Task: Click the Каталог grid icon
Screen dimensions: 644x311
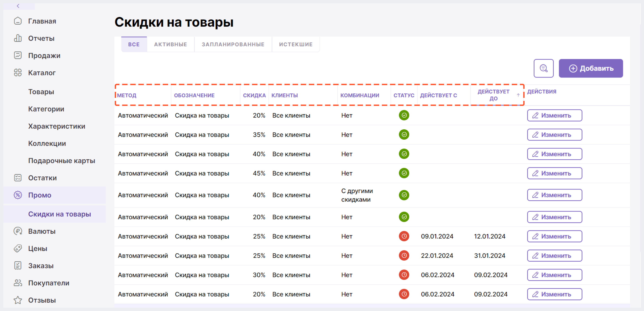Action: (18, 73)
